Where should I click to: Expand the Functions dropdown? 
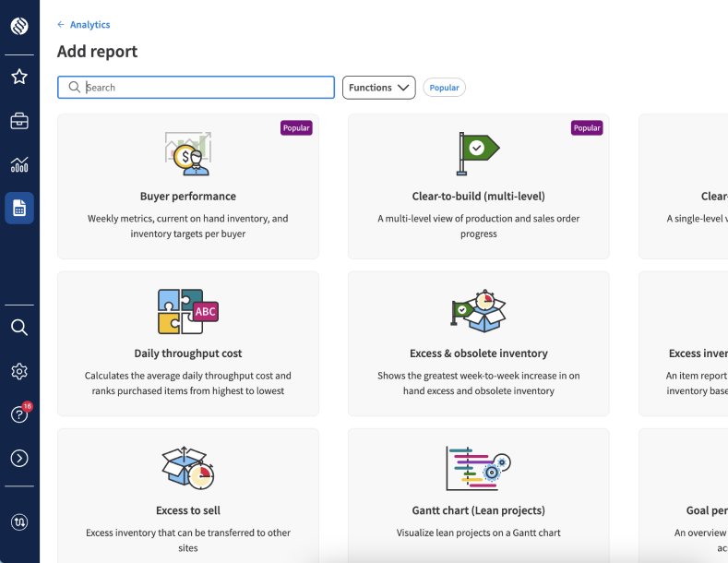(x=378, y=88)
